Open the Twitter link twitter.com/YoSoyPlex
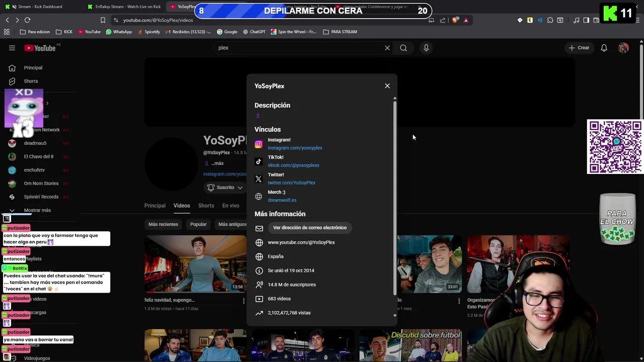The width and height of the screenshot is (644, 362). 291,183
